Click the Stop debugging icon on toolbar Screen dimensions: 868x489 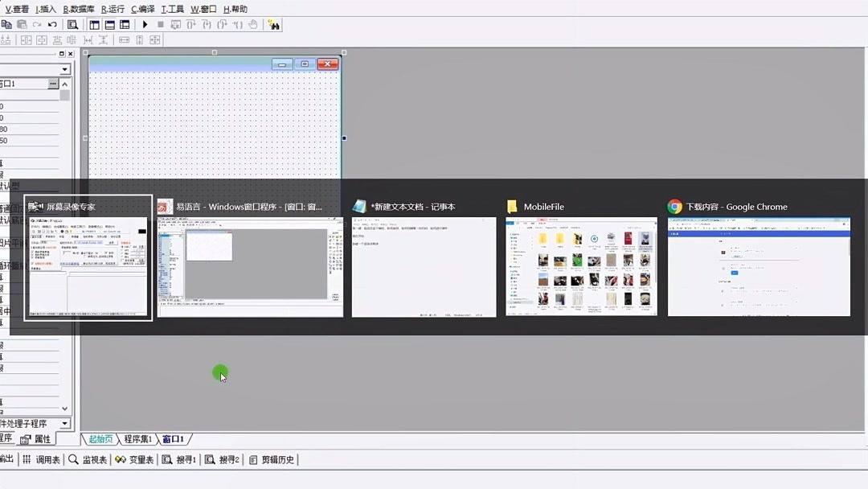[161, 24]
